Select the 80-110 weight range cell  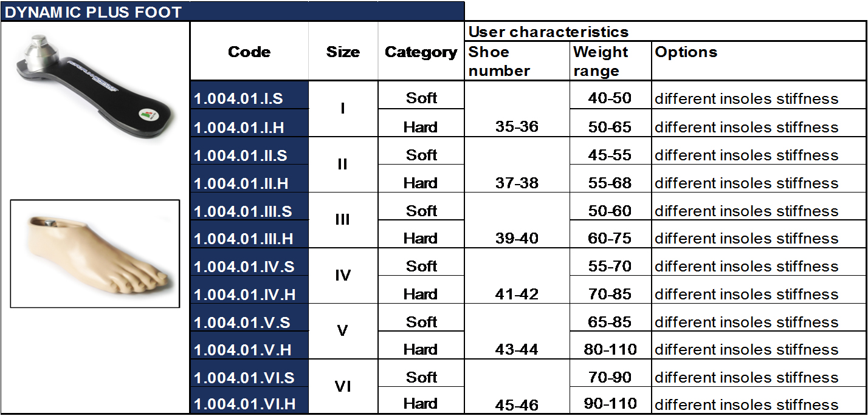(x=610, y=349)
